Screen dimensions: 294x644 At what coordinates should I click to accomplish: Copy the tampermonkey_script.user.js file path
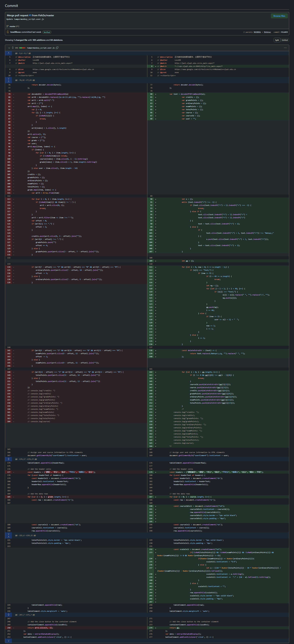pyautogui.click(x=57, y=48)
